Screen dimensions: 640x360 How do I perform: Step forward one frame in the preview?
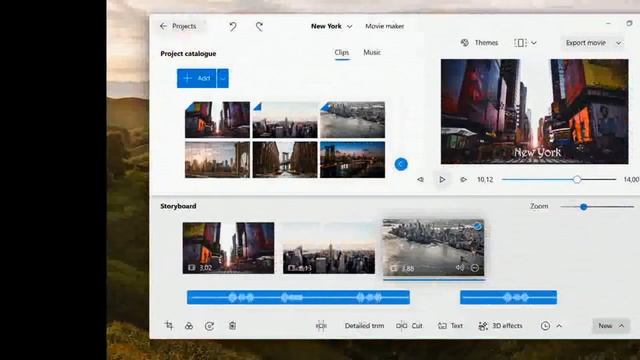pos(463,179)
